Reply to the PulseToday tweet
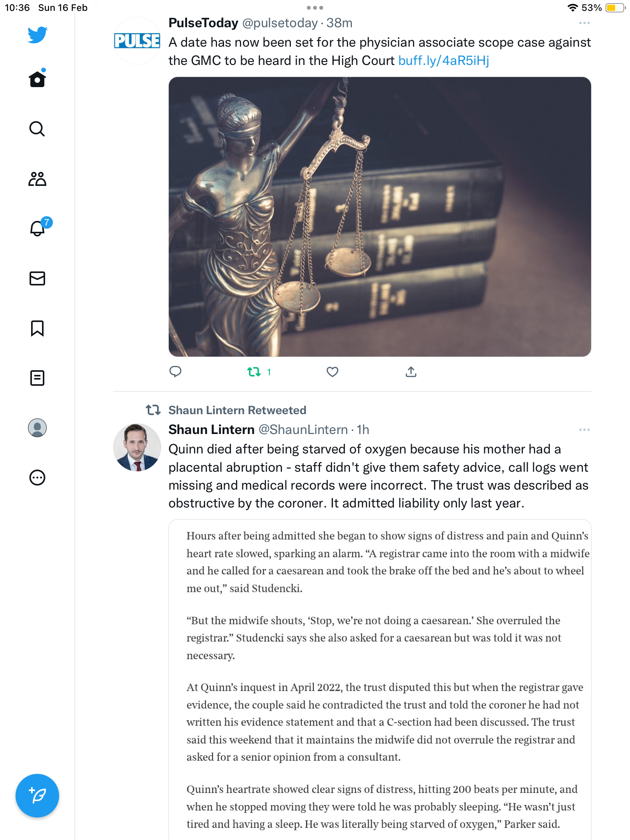630x840 pixels. [x=175, y=372]
